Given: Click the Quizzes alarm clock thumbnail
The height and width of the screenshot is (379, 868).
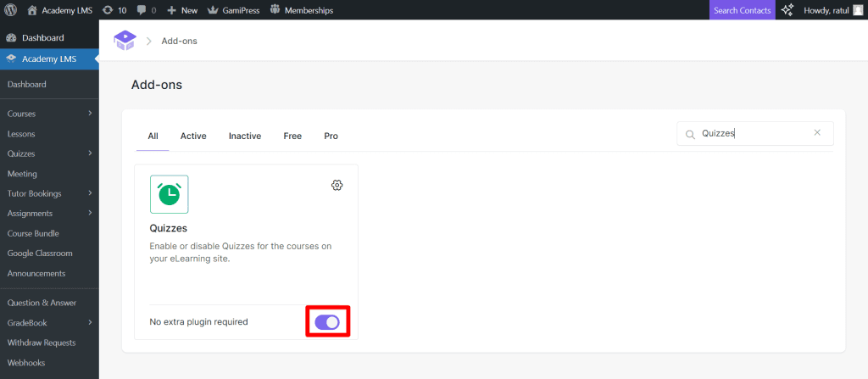Looking at the screenshot, I should pos(170,194).
